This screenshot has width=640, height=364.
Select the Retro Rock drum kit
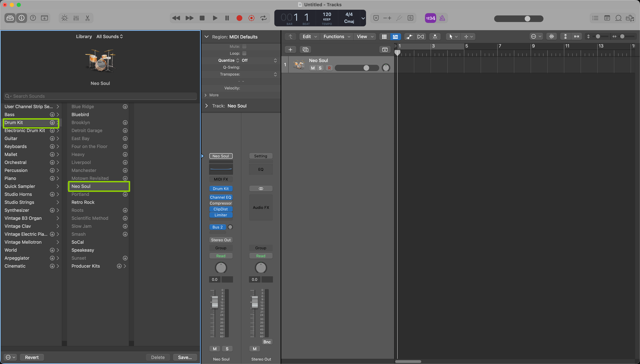[x=83, y=202]
